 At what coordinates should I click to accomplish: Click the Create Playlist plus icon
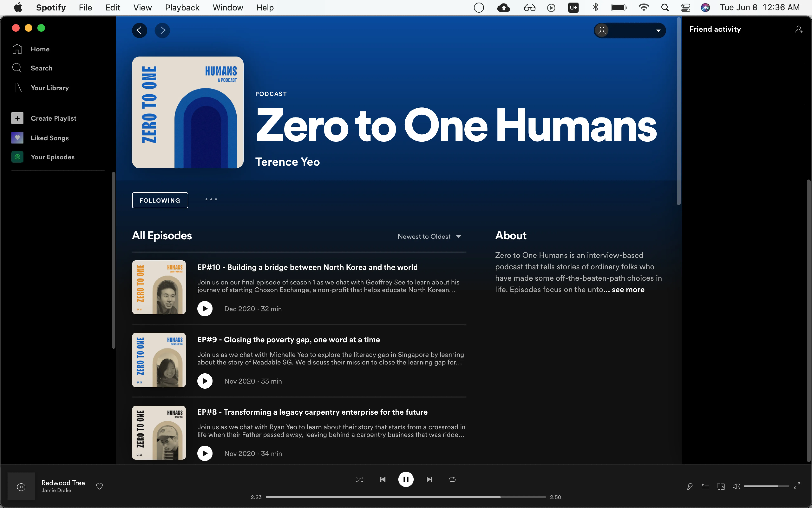[x=17, y=118]
